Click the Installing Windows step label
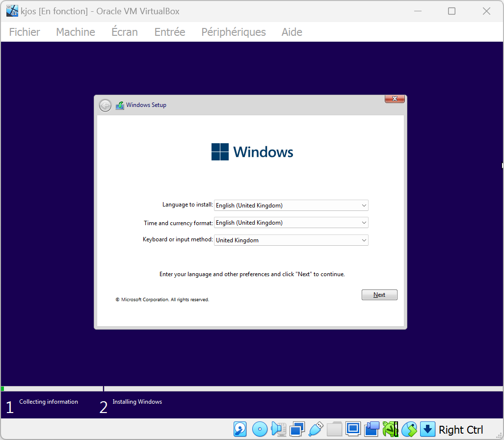The image size is (504, 440). 137,401
